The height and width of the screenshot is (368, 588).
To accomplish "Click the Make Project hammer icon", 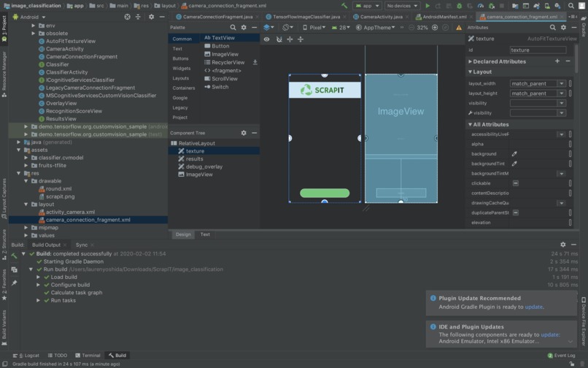I will point(344,6).
